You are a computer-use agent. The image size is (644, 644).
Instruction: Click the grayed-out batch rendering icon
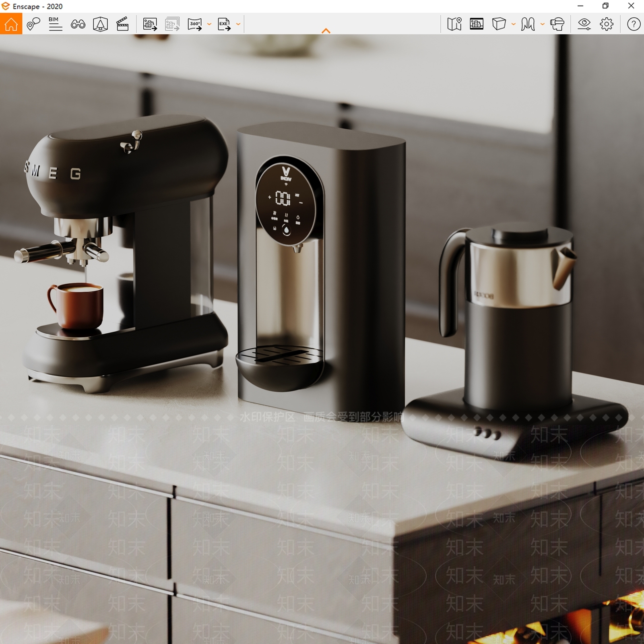pyautogui.click(x=172, y=24)
